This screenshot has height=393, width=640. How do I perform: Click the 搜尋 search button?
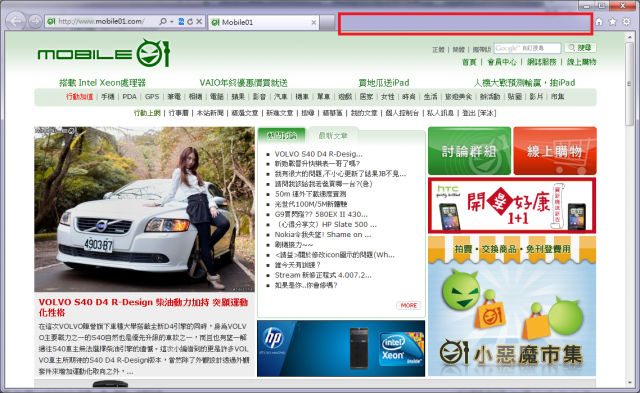[580, 48]
